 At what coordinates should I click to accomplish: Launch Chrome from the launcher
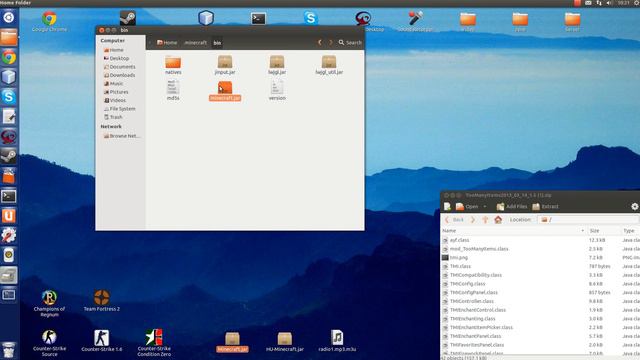click(x=9, y=57)
